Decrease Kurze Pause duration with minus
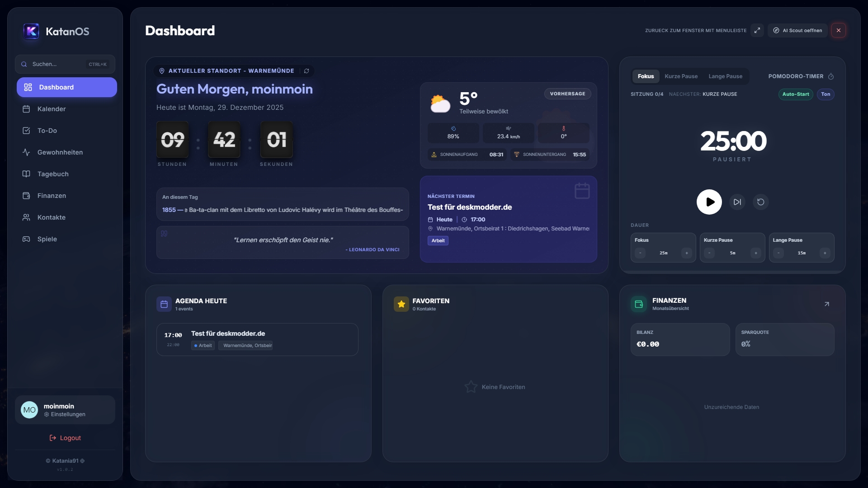This screenshot has height=488, width=868. click(x=709, y=253)
